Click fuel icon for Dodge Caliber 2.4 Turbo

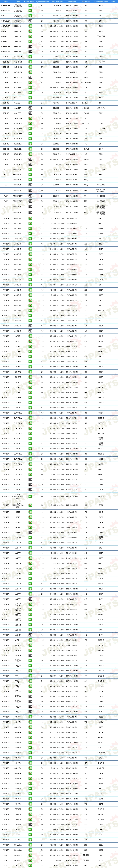(30, 103)
